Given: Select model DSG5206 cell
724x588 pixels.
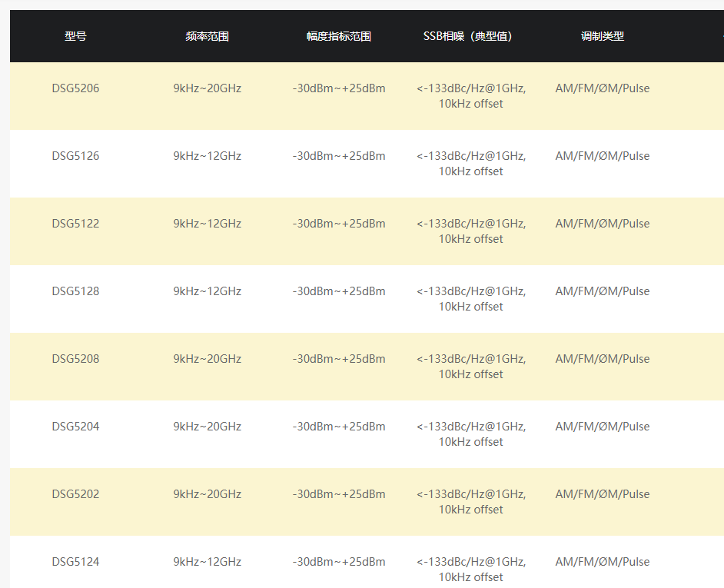Looking at the screenshot, I should coord(75,88).
